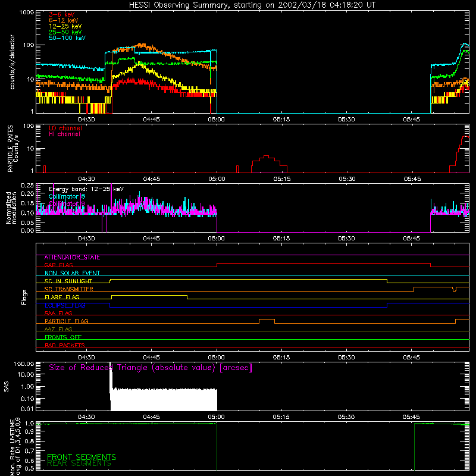Click the NON_SOLAR_EVENT flag label

click(x=72, y=273)
